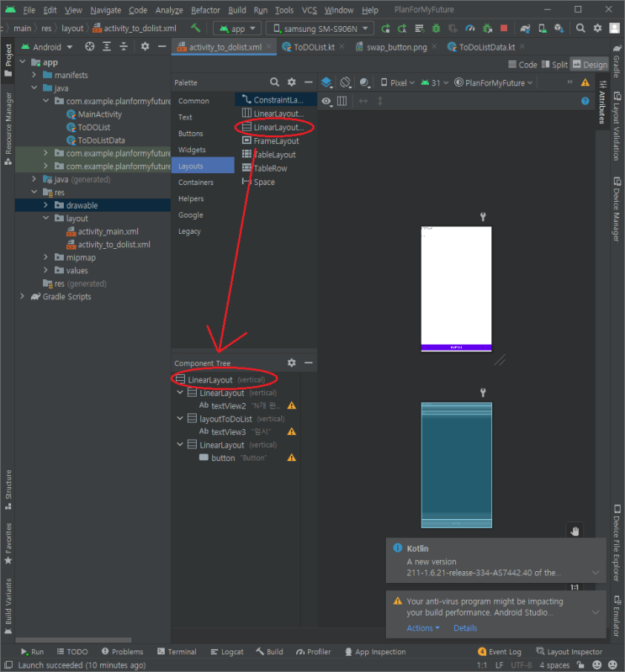Select FrameLayout in the Palette
The width and height of the screenshot is (625, 672).
(276, 141)
